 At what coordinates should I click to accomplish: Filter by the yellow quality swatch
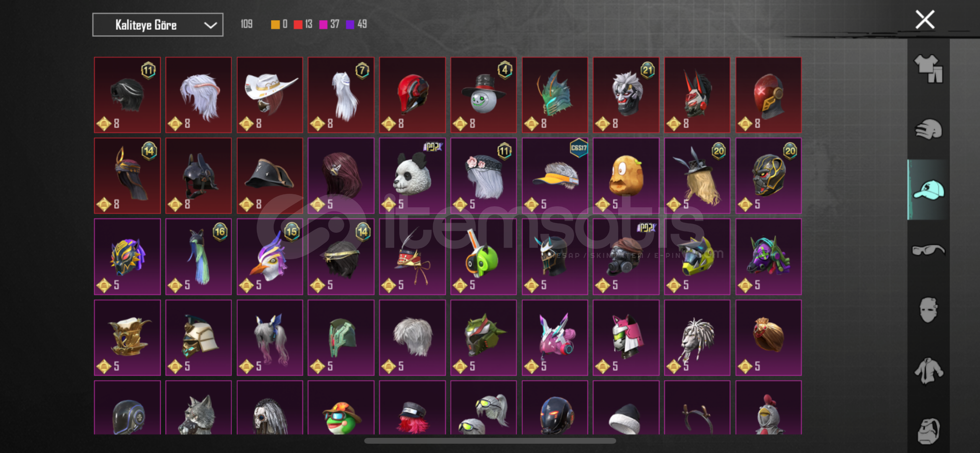click(x=279, y=24)
